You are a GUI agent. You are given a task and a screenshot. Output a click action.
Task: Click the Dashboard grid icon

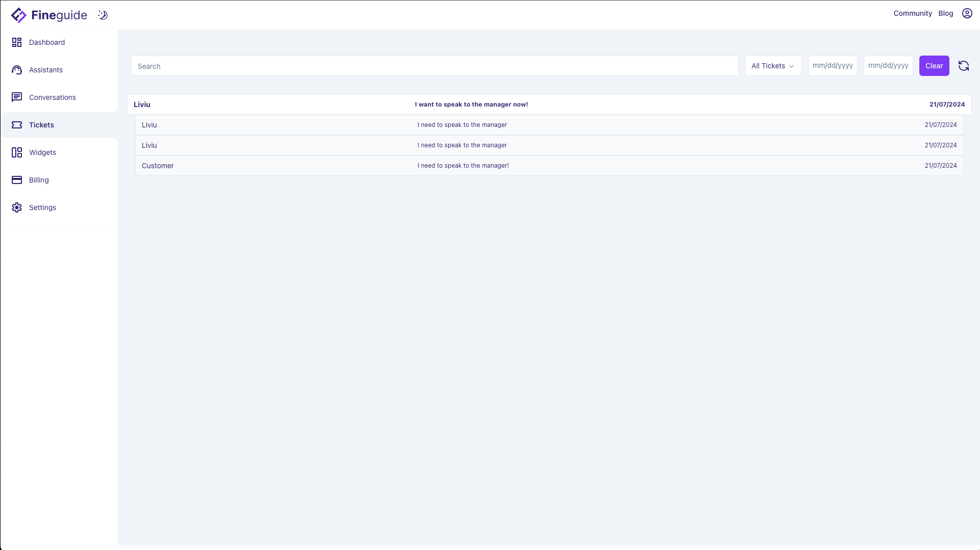pos(17,42)
